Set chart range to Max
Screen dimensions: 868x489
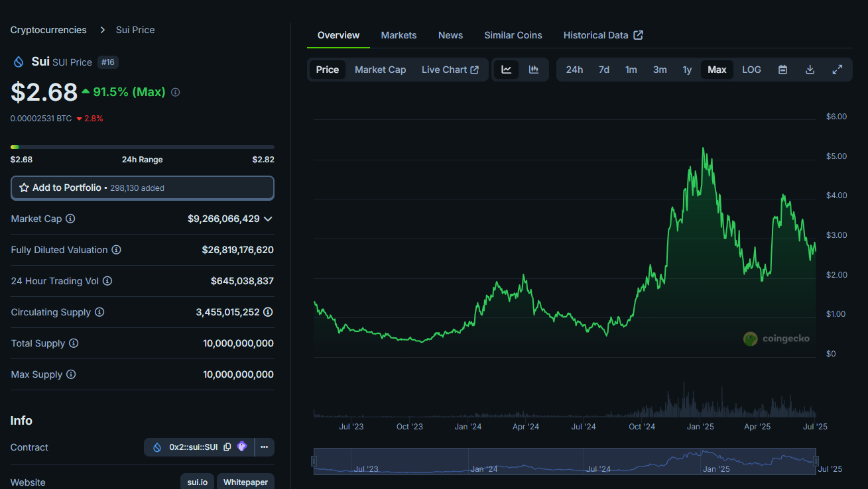tap(717, 70)
